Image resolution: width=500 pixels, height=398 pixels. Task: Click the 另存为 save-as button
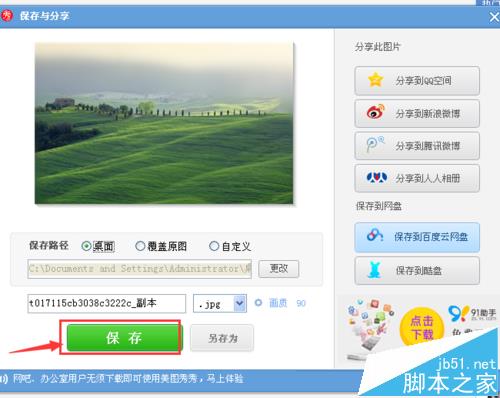(222, 338)
